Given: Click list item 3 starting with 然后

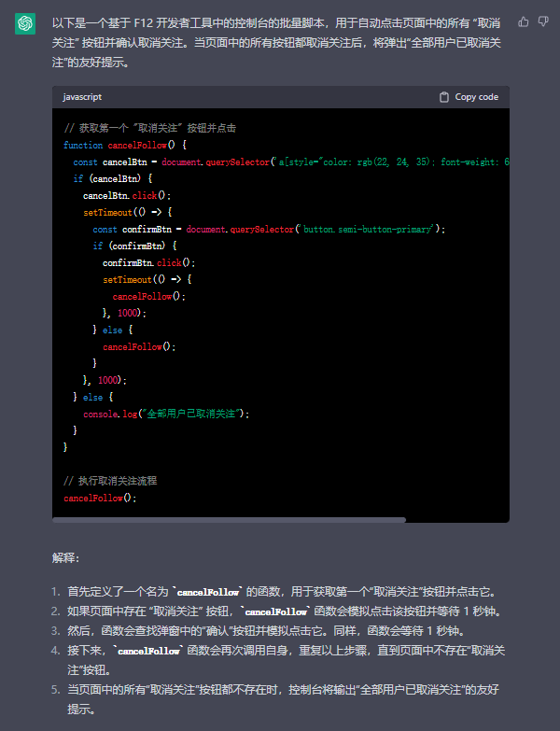Looking at the screenshot, I should pyautogui.click(x=266, y=631).
